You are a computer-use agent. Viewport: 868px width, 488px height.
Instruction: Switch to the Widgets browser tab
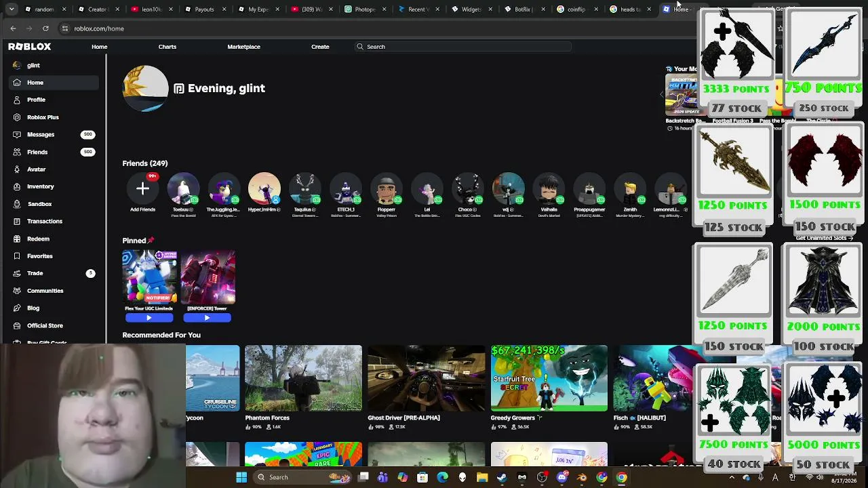(471, 9)
